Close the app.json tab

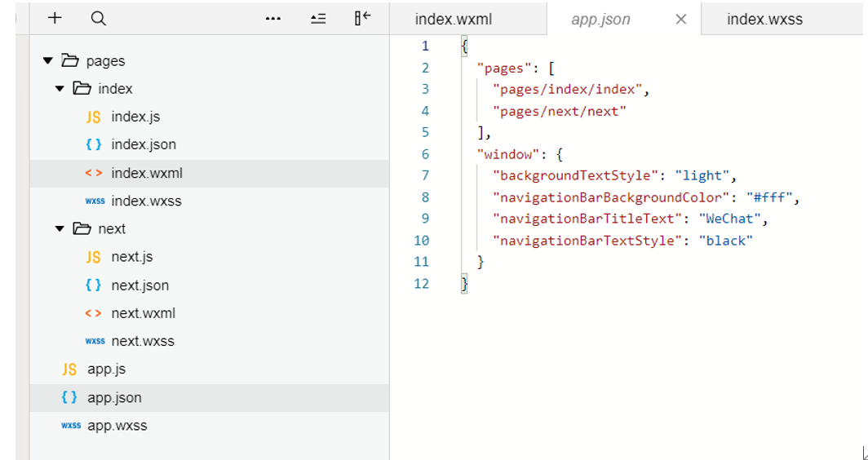[x=681, y=20]
